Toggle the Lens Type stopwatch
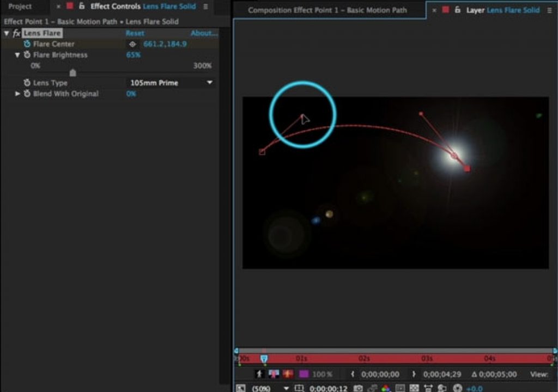Image resolution: width=558 pixels, height=392 pixels. (27, 83)
